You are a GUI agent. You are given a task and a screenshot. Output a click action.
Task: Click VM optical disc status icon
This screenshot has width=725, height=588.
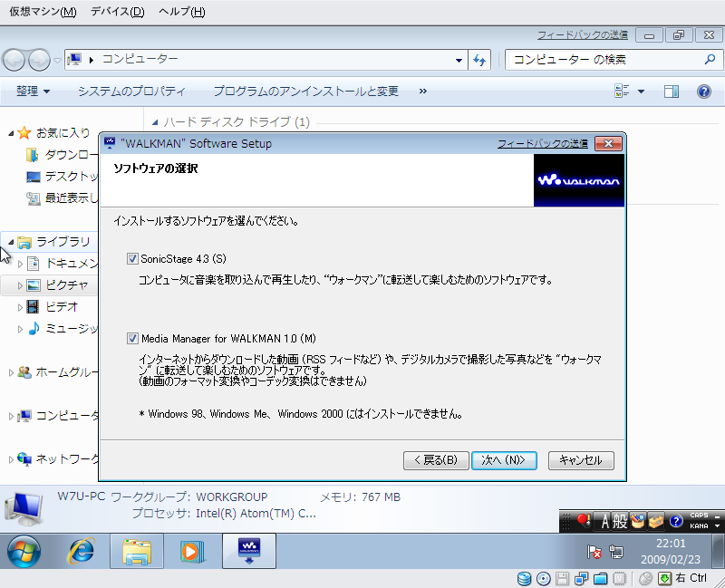pyautogui.click(x=543, y=578)
